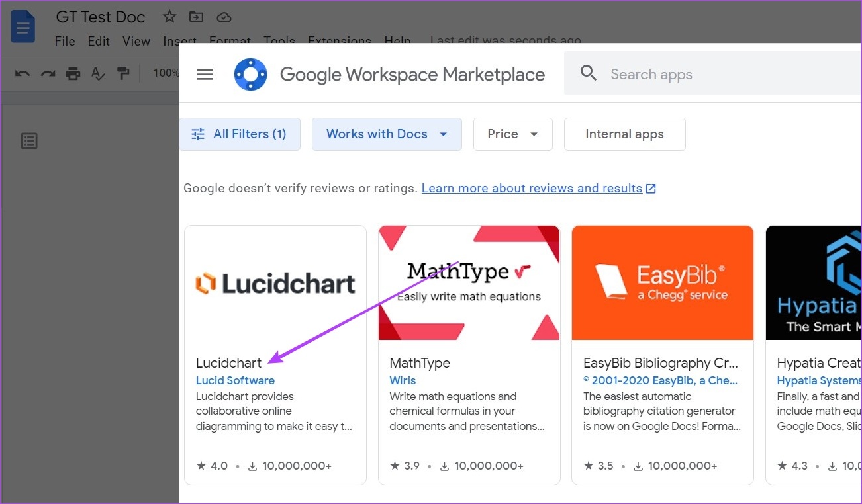The width and height of the screenshot is (862, 504).
Task: Click the Undo icon in Docs toolbar
Action: (23, 73)
